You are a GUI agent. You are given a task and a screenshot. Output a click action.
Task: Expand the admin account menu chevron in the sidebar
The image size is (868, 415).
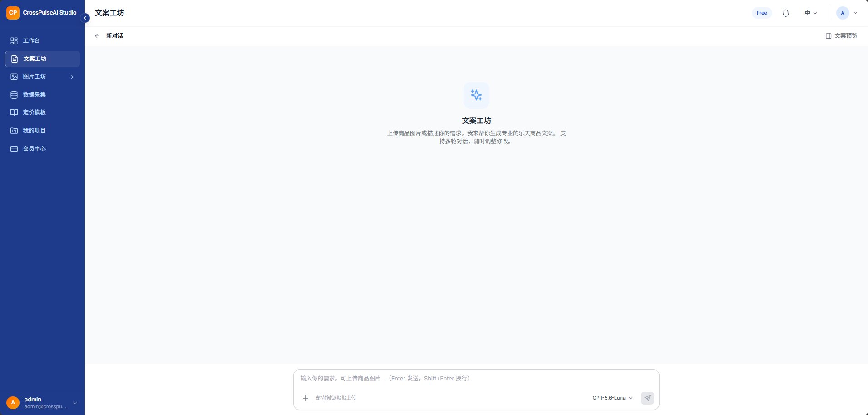point(75,403)
